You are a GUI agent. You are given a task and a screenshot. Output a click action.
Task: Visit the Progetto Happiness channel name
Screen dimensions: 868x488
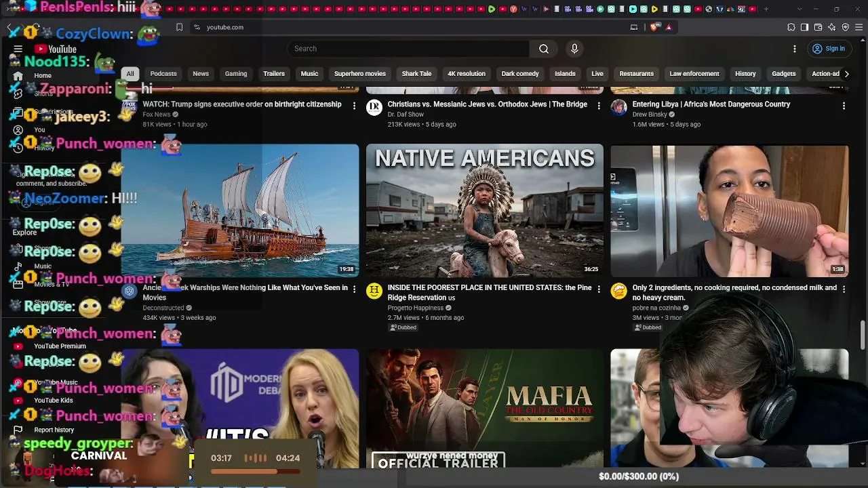(x=416, y=308)
